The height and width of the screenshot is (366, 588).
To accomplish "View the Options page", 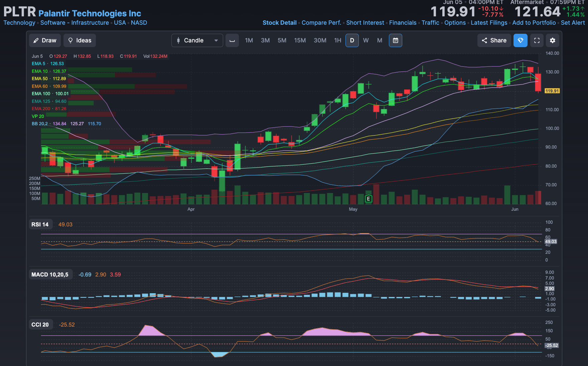I will coord(455,23).
